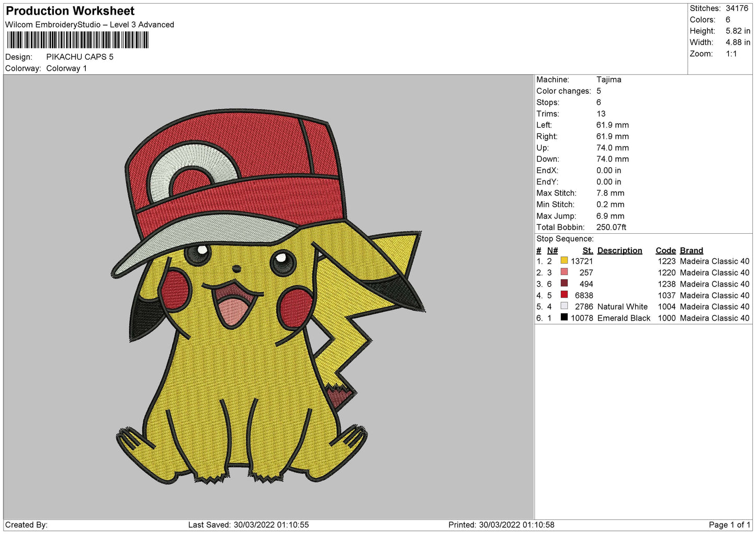Click the dark maroon swatch, code 1238
Image resolution: width=756 pixels, height=534 pixels.
564,283
